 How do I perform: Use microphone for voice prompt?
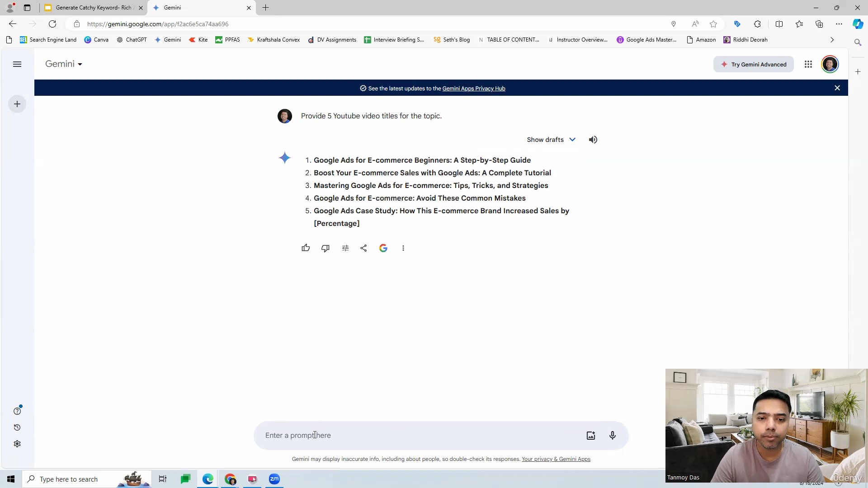click(x=613, y=436)
